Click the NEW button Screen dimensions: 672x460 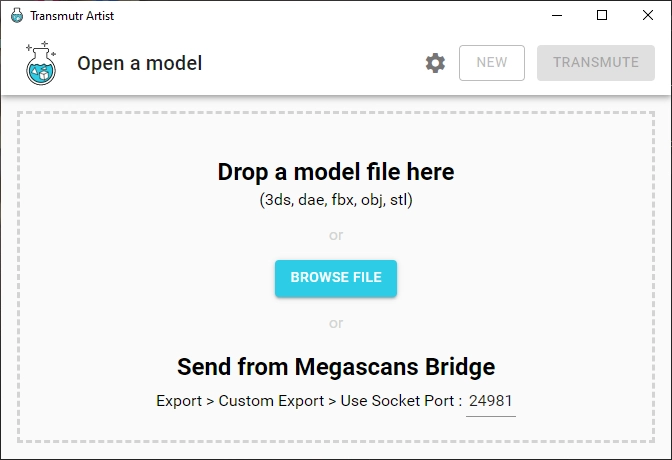(x=492, y=63)
